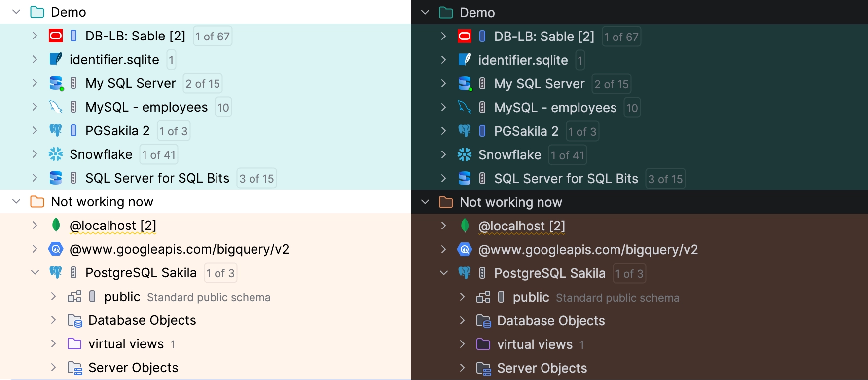Viewport: 868px width, 380px height.
Task: Click Snowflake icon in dark panel
Action: click(465, 154)
